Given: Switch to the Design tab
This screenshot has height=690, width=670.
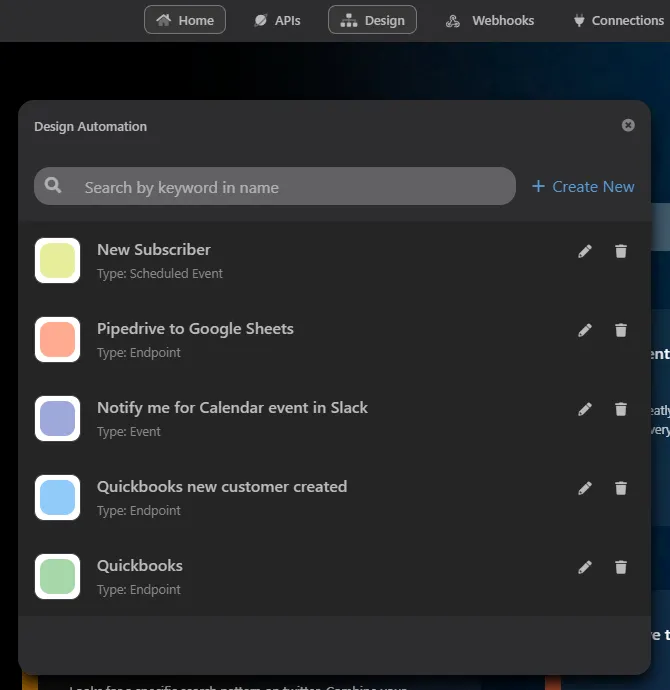Looking at the screenshot, I should click(372, 20).
